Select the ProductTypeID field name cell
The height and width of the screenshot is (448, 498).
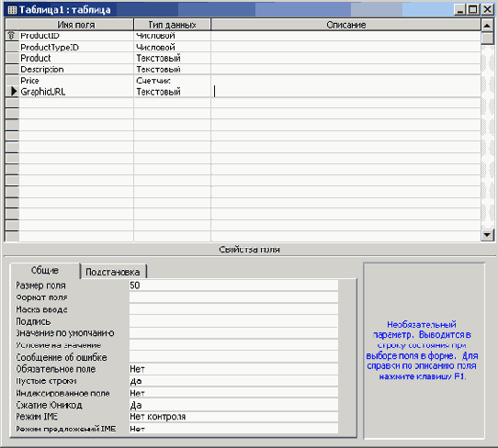76,47
